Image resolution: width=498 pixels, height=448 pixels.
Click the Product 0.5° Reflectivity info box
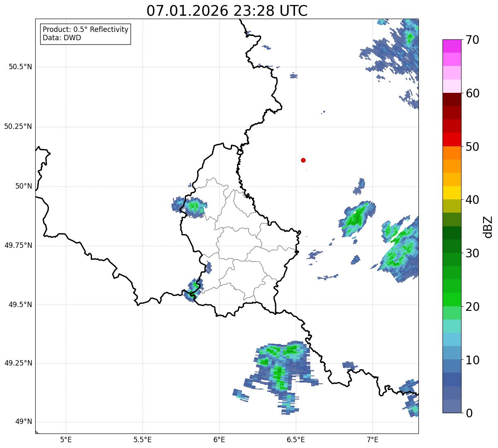85,34
